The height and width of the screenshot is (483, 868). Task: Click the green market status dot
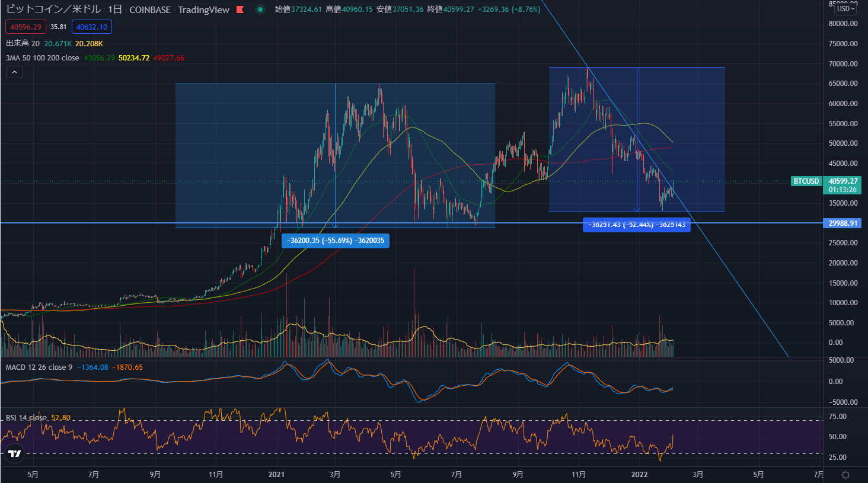click(x=260, y=9)
